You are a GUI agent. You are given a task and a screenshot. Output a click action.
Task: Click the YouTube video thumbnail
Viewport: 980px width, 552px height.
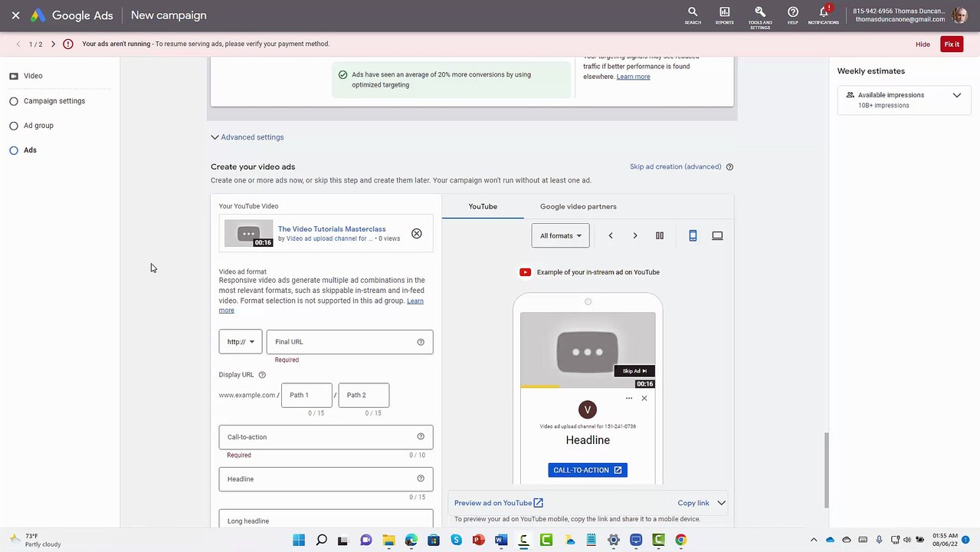tap(248, 233)
